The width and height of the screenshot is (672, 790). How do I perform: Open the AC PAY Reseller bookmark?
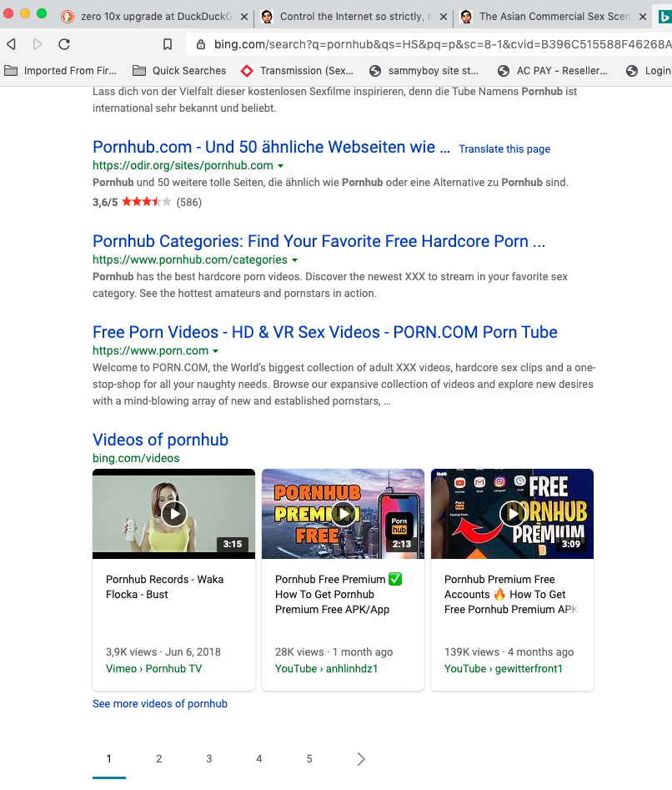pyautogui.click(x=553, y=71)
